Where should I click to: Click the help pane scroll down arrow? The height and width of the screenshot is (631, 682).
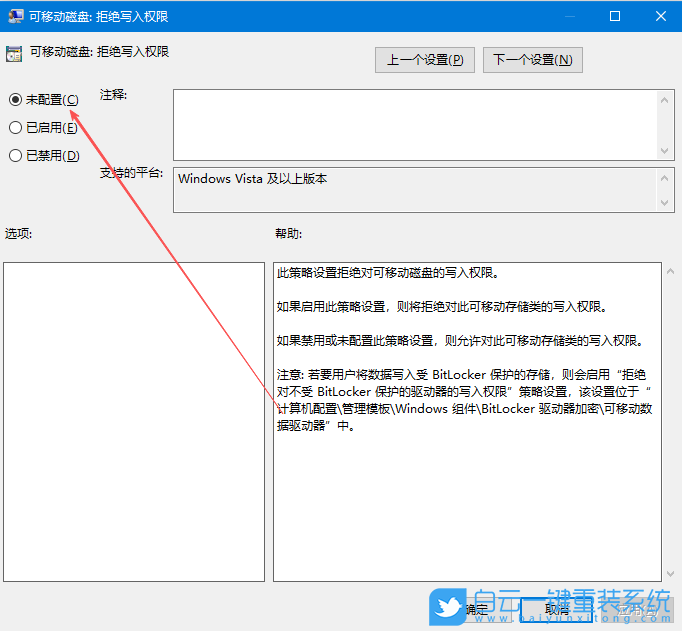pyautogui.click(x=670, y=574)
